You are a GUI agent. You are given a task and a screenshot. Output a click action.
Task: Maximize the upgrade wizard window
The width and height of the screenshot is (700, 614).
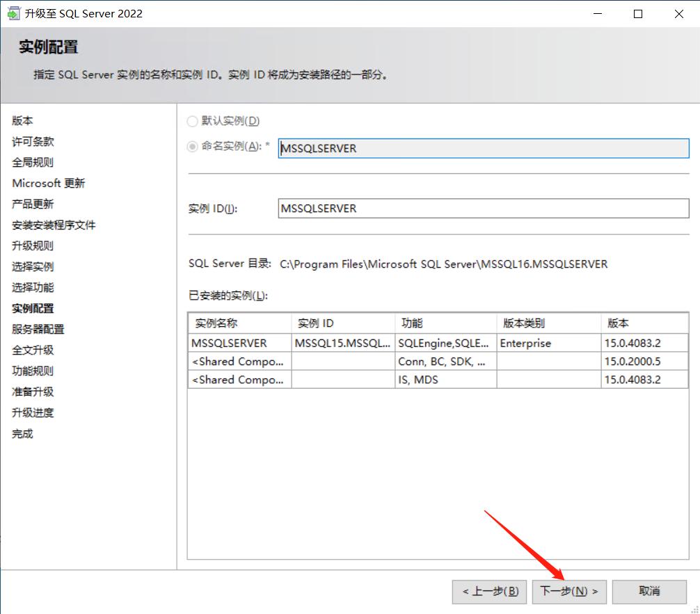click(x=638, y=14)
